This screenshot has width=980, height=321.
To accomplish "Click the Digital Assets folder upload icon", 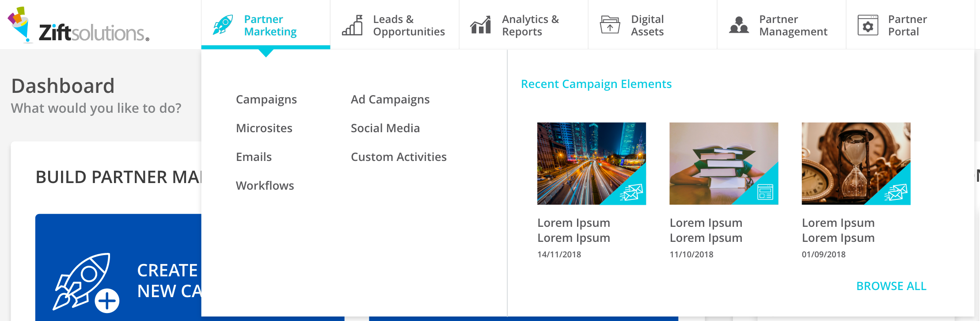I will [x=610, y=25].
